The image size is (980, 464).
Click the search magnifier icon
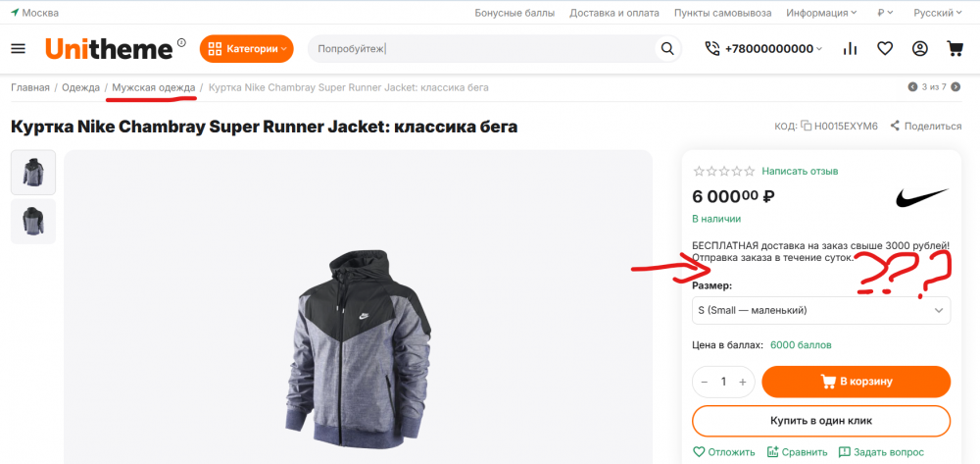tap(667, 48)
